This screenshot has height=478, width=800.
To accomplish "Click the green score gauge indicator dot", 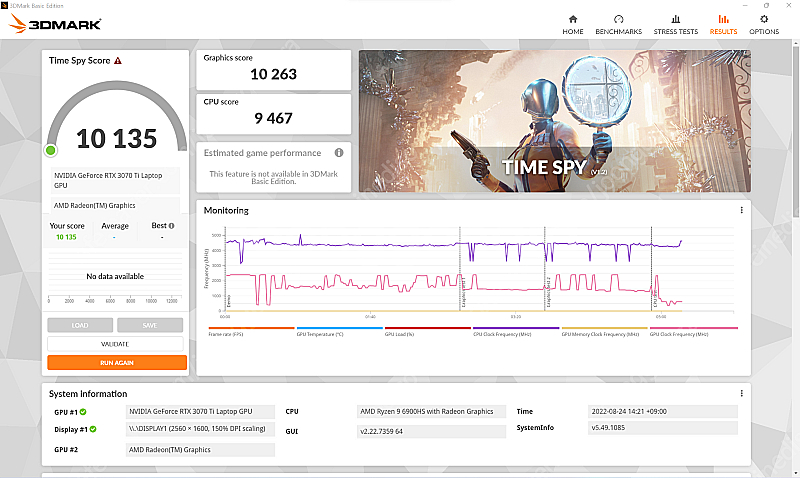I will pyautogui.click(x=51, y=150).
